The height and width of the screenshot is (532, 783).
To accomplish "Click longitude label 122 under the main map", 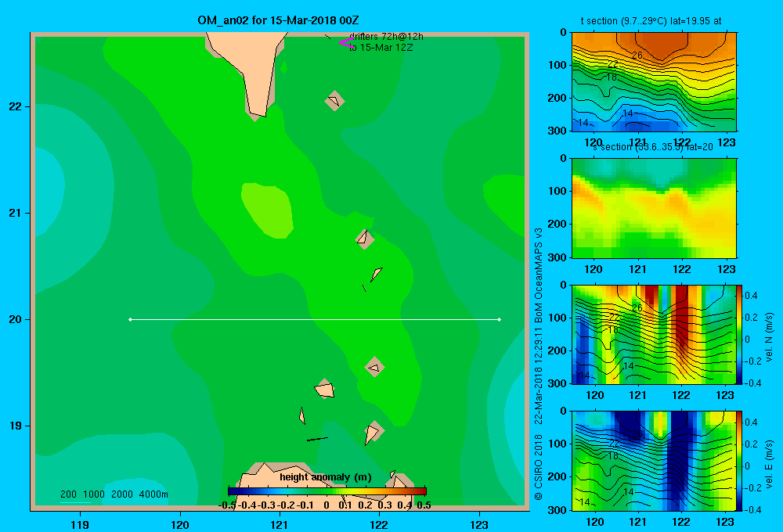I will pyautogui.click(x=379, y=524).
